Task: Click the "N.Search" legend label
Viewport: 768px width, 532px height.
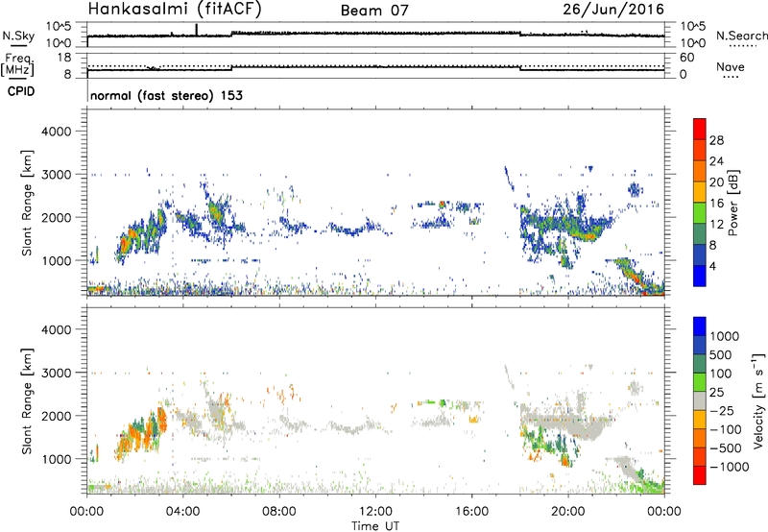Action: click(741, 36)
